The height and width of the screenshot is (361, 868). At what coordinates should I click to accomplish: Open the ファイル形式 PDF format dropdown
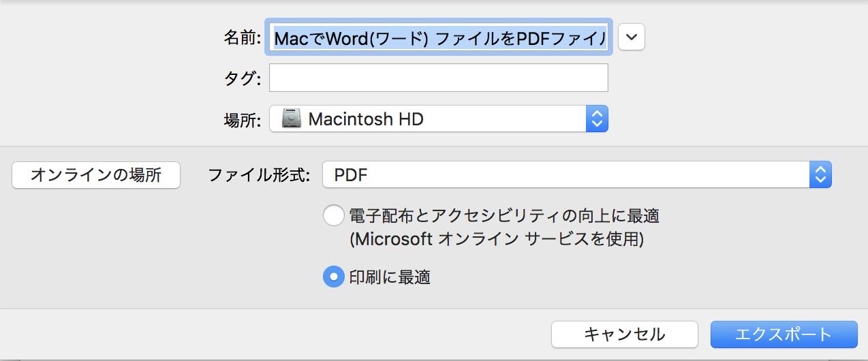577,175
